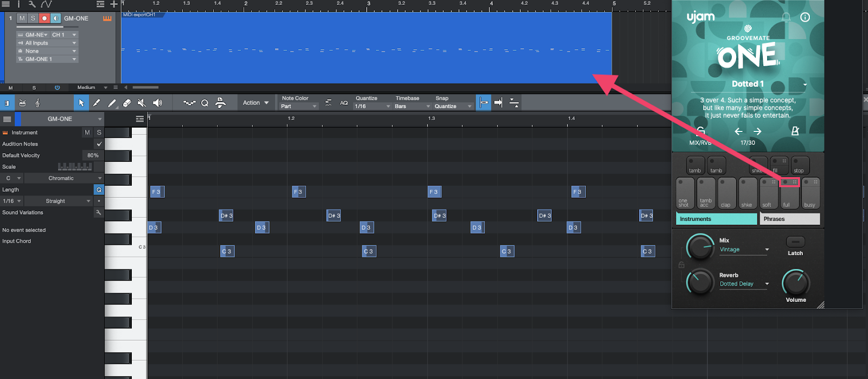Show the track inspector info icon
The image size is (868, 379).
tap(18, 4)
